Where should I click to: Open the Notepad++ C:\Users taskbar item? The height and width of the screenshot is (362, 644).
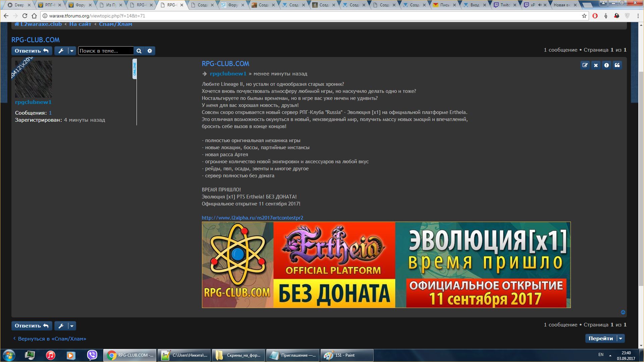pyautogui.click(x=184, y=355)
